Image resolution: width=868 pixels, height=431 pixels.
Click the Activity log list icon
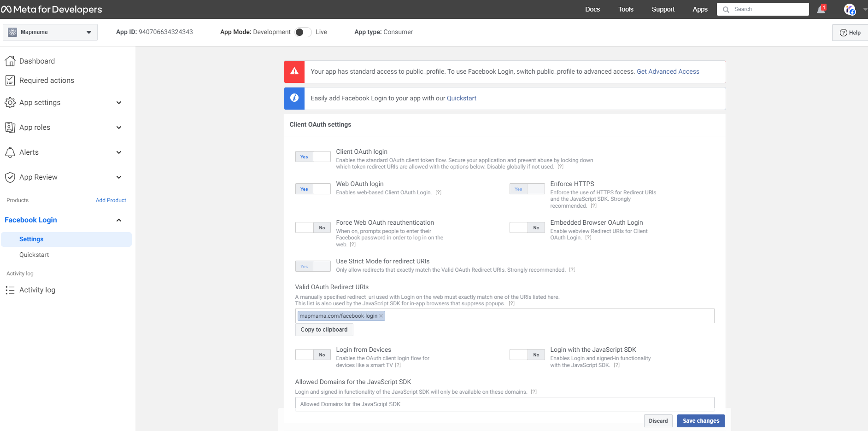[10, 290]
